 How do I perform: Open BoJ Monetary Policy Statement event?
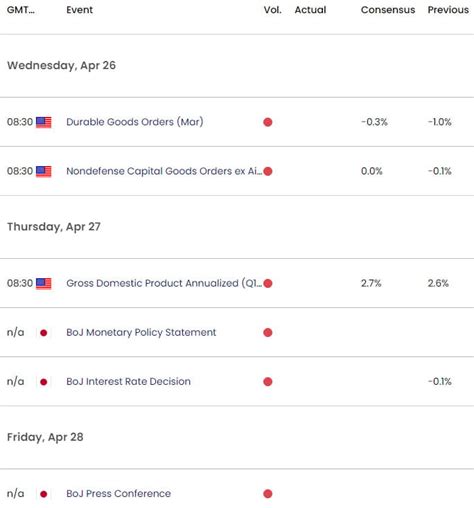point(141,333)
